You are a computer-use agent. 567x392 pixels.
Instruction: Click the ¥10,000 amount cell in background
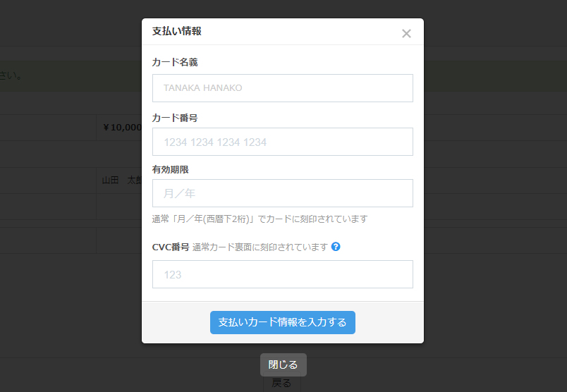click(x=121, y=128)
